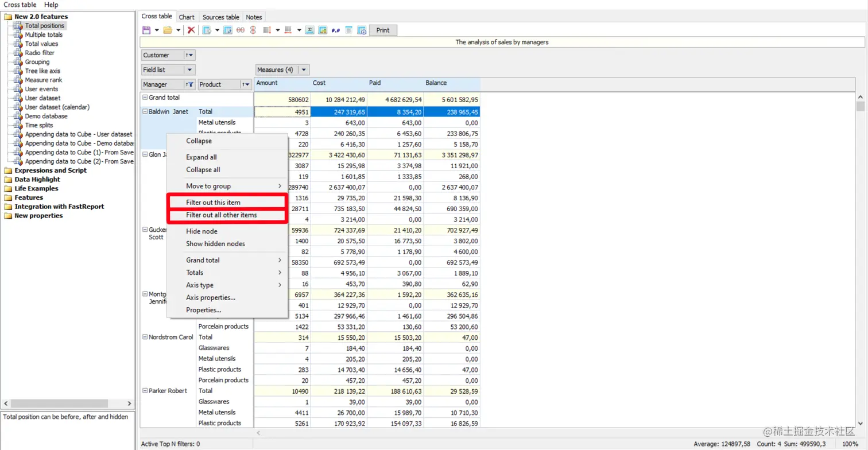Open the Measures (4) dropdown arrow
This screenshot has height=450, width=868.
click(x=304, y=69)
